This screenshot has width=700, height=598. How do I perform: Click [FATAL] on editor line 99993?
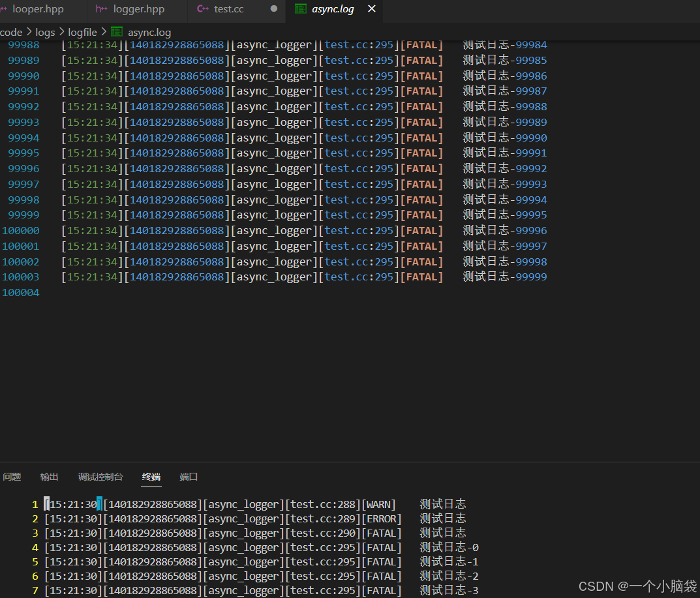coord(422,123)
